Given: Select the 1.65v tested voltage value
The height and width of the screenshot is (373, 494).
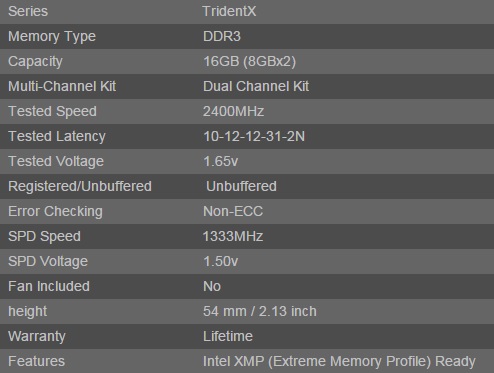Looking at the screenshot, I should point(221,161).
